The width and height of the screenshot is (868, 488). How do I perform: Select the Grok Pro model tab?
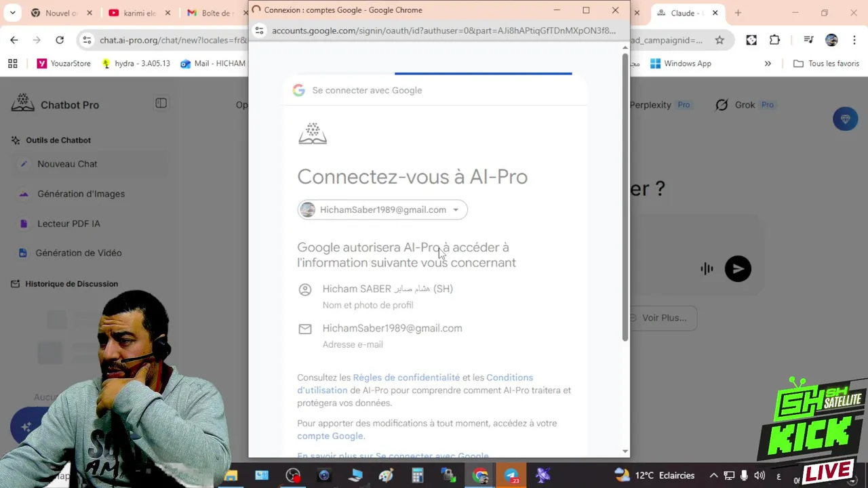click(x=745, y=105)
